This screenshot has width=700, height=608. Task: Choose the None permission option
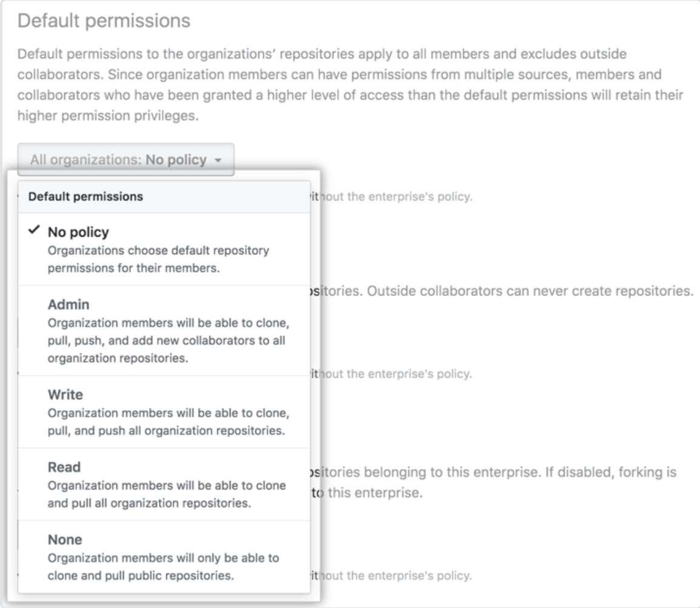[164, 556]
